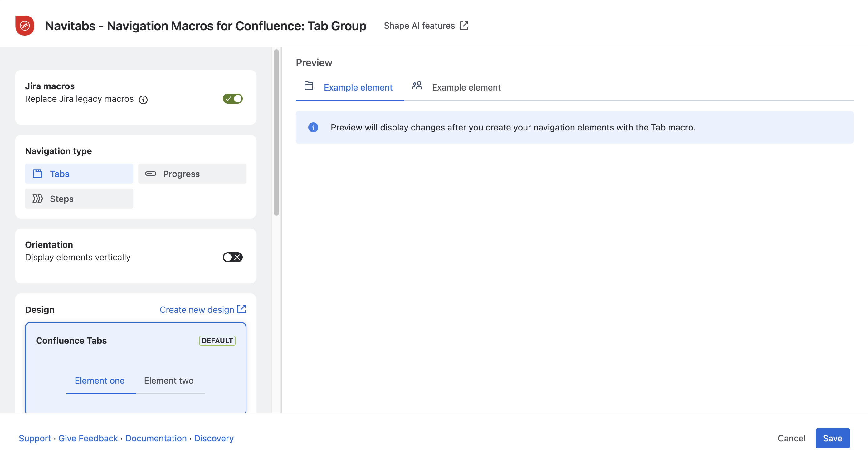Screen dimensions: 868x462
Task: Click the Replace Jira legacy macros label
Action: click(x=79, y=99)
